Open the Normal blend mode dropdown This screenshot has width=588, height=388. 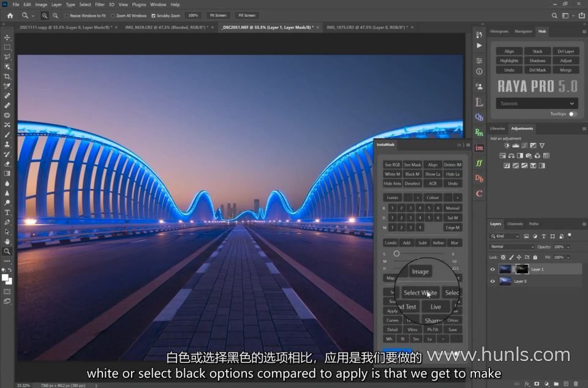(512, 247)
